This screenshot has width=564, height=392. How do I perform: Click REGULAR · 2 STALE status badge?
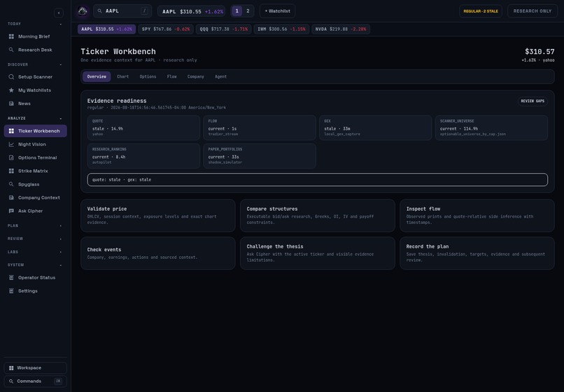[x=481, y=11]
